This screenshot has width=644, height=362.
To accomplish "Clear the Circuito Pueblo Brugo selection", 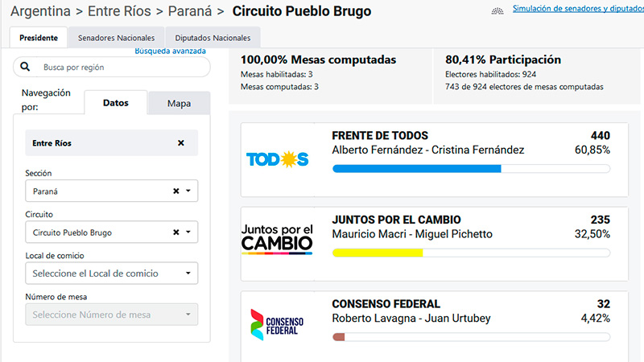I will [x=175, y=232].
